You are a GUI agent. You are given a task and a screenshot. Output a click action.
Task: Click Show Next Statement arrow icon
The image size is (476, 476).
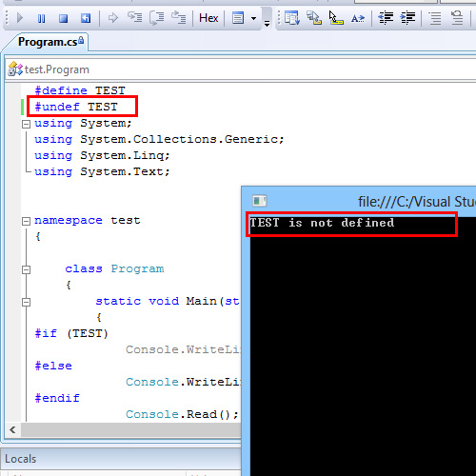point(113,18)
